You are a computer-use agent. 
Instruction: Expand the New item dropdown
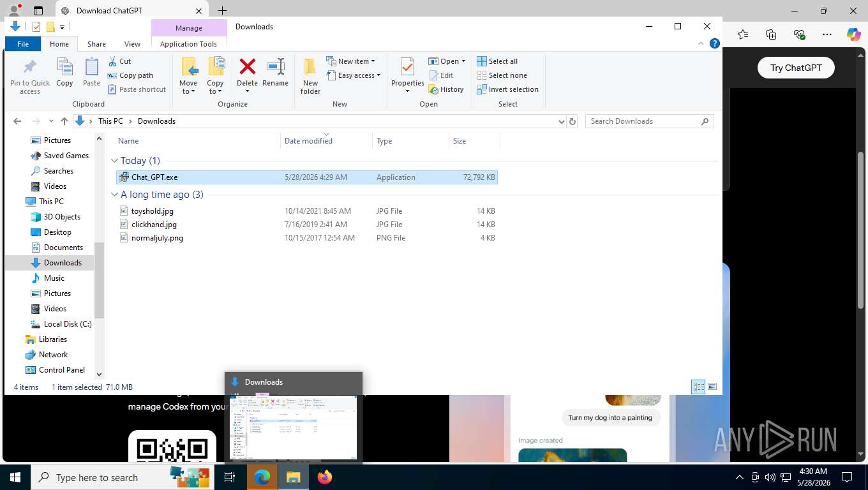[x=351, y=61]
